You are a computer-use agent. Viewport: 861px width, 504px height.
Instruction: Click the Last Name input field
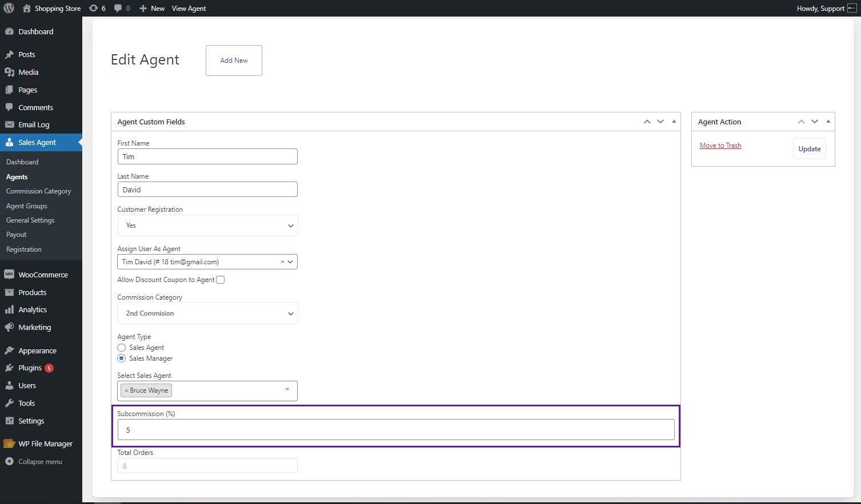click(x=207, y=189)
